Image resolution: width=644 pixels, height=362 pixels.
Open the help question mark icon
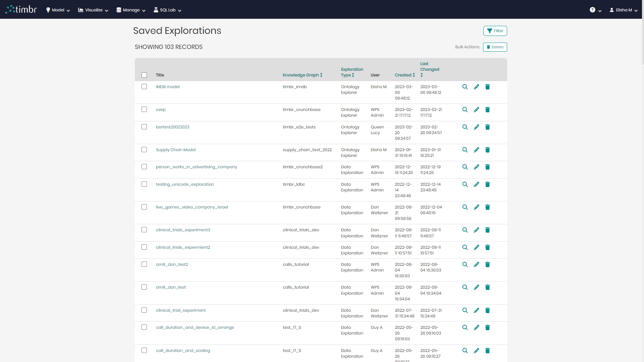(x=593, y=10)
